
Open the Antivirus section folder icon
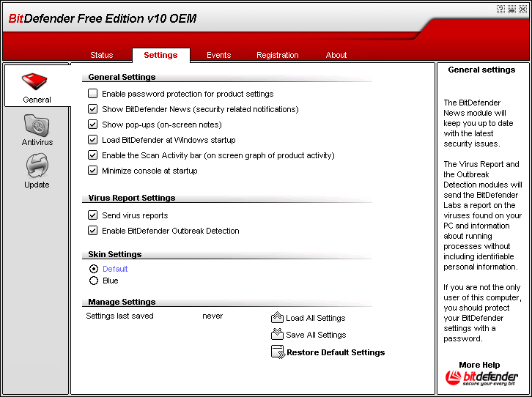37,125
